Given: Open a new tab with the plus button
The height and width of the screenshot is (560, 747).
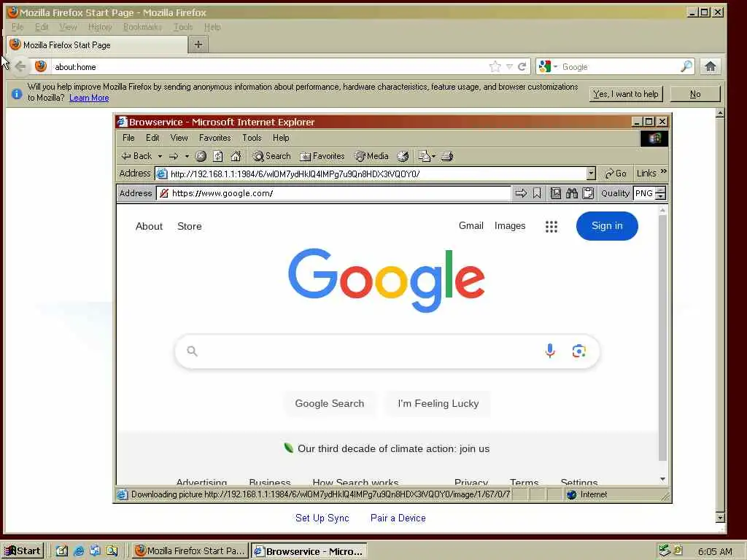Looking at the screenshot, I should [198, 44].
